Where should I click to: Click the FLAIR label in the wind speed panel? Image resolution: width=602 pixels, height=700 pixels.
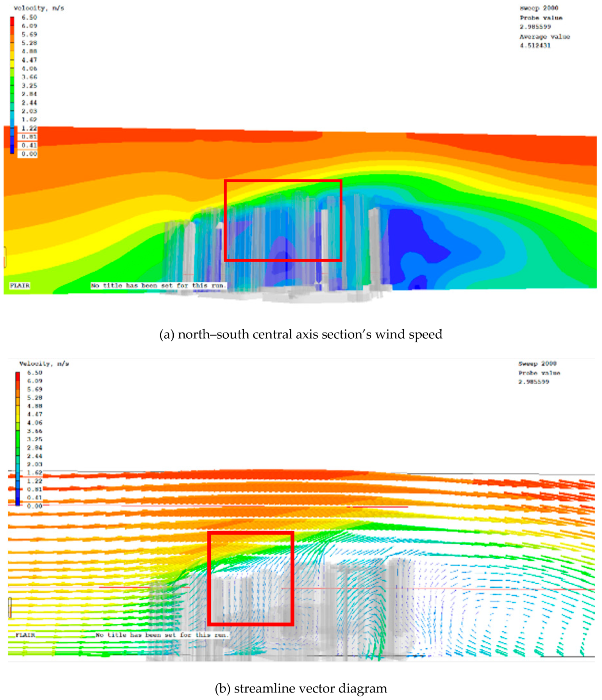(20, 285)
